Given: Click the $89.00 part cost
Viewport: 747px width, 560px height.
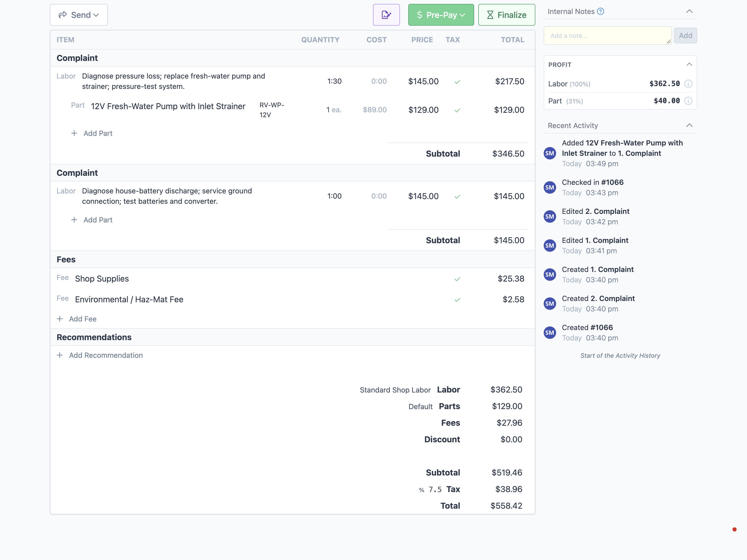Looking at the screenshot, I should point(375,110).
